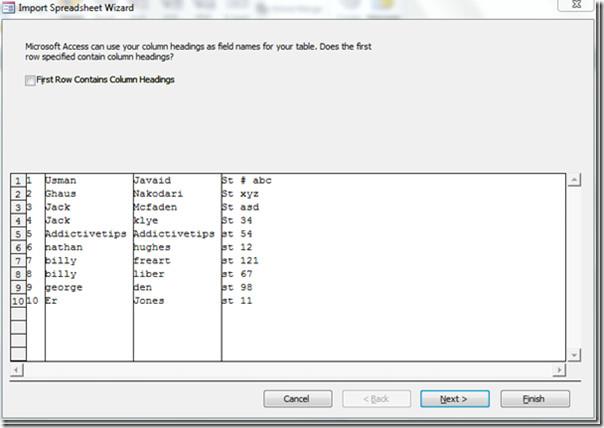Go to the next wizard step
This screenshot has height=428, width=604.
[455, 399]
